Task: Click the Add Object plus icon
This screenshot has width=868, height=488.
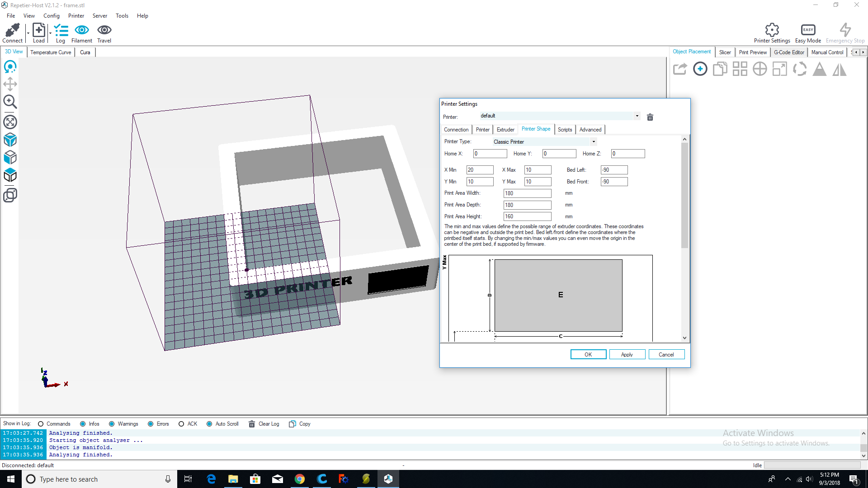Action: (700, 69)
